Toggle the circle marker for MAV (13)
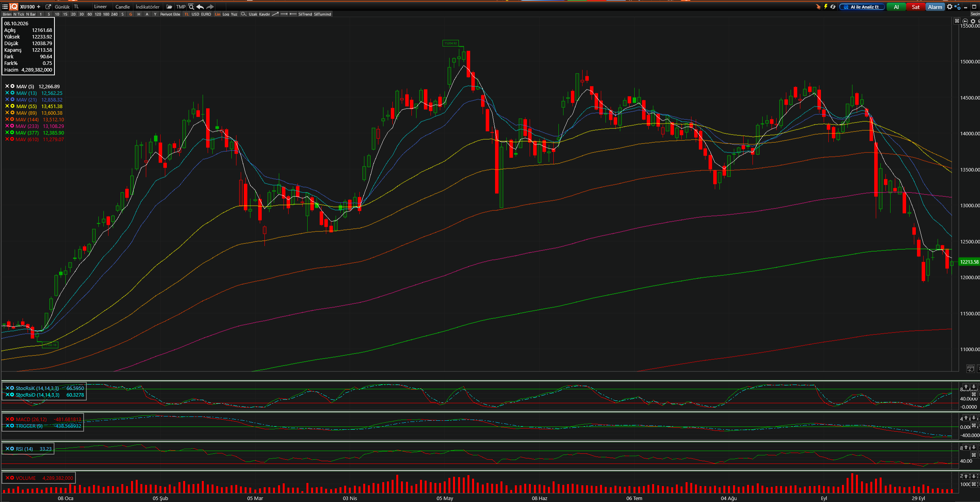Image resolution: width=980 pixels, height=502 pixels. pos(12,93)
